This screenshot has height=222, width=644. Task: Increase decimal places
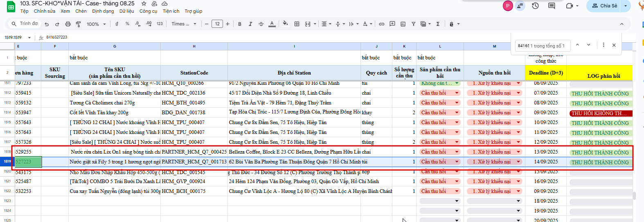point(149,24)
